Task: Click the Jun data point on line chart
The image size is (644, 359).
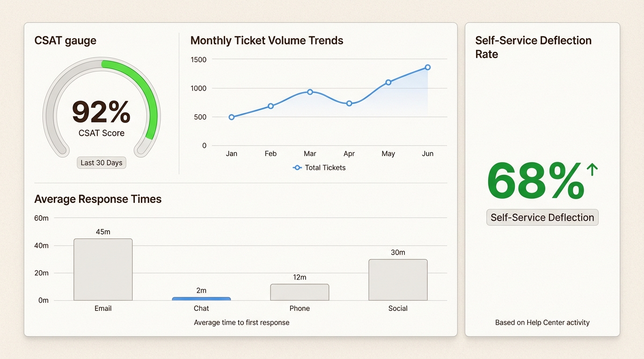Action: click(x=428, y=67)
